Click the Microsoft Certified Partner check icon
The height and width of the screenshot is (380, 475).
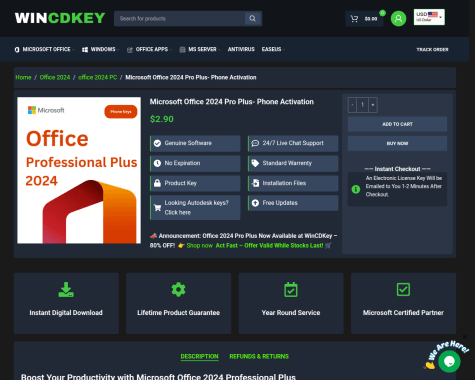point(403,290)
